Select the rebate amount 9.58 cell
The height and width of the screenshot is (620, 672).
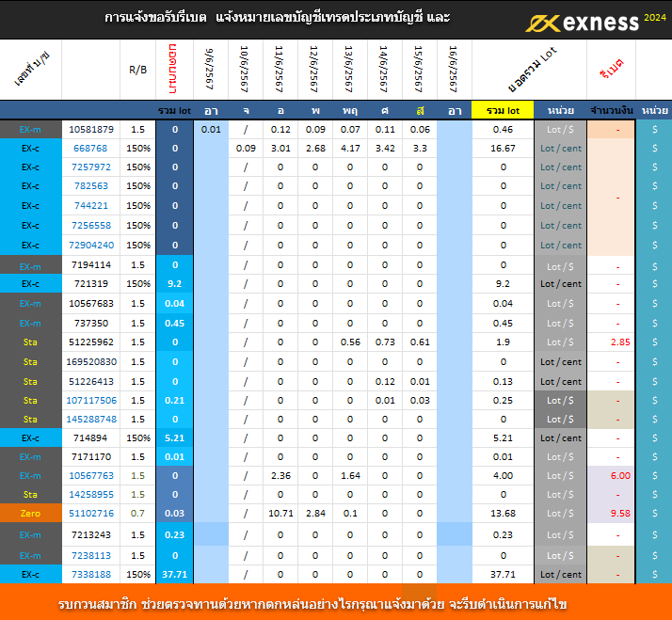coord(619,514)
